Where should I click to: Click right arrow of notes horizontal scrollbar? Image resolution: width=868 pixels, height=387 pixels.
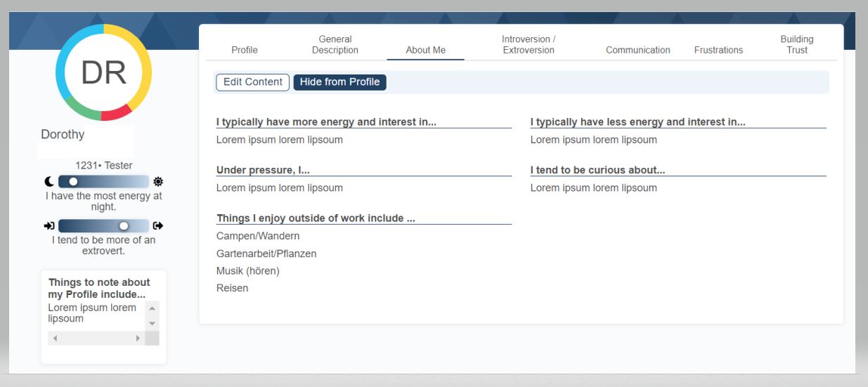tap(138, 339)
